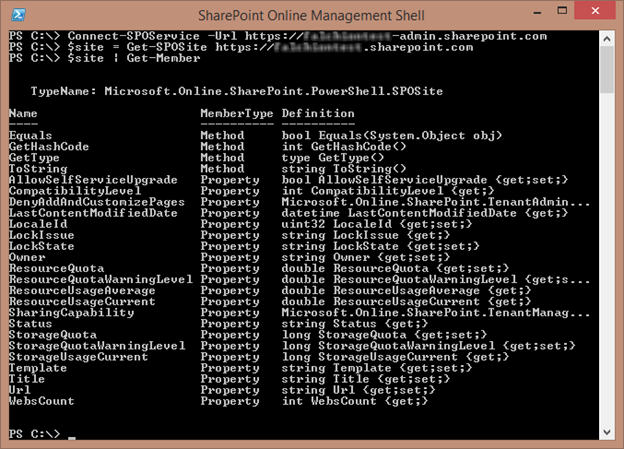Click the 'SharingCapability' name entry
Viewport: 624px width, 449px height.
[71, 313]
